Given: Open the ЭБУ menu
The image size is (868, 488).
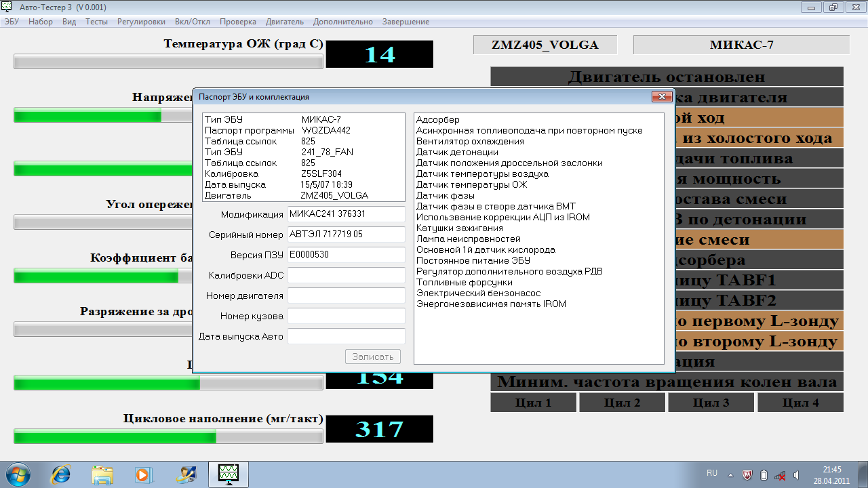Looking at the screenshot, I should 12,22.
